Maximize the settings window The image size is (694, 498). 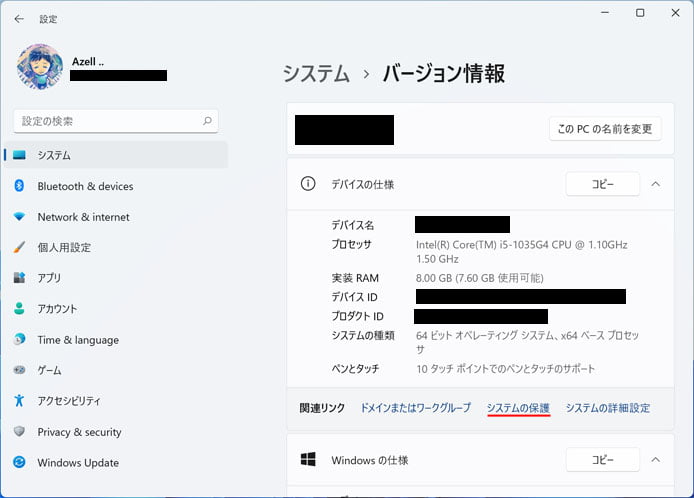tap(640, 13)
